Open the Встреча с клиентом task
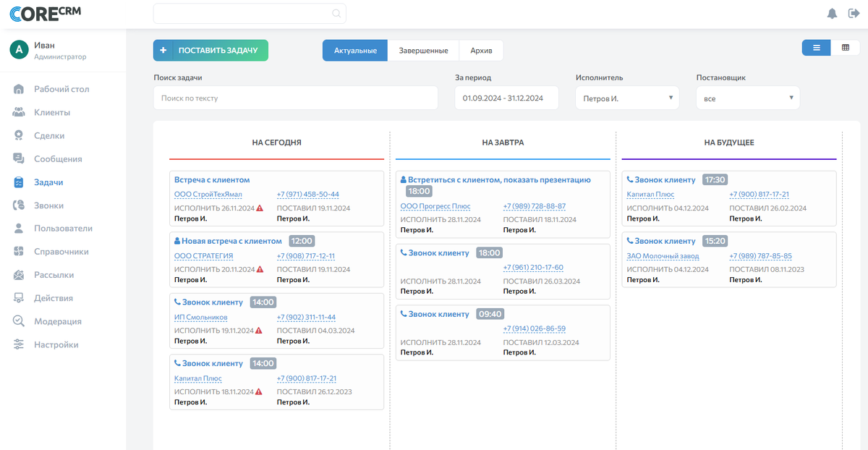 pos(212,179)
